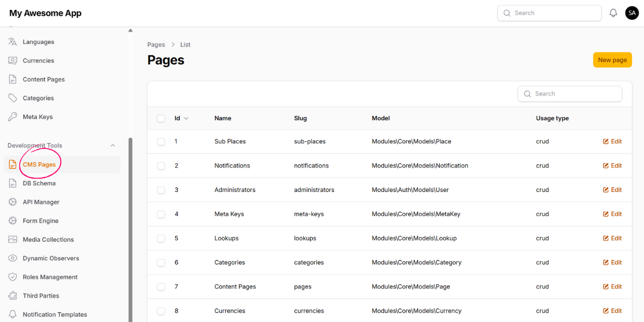644x322 pixels.
Task: Click the notifications bell icon
Action: click(x=613, y=13)
